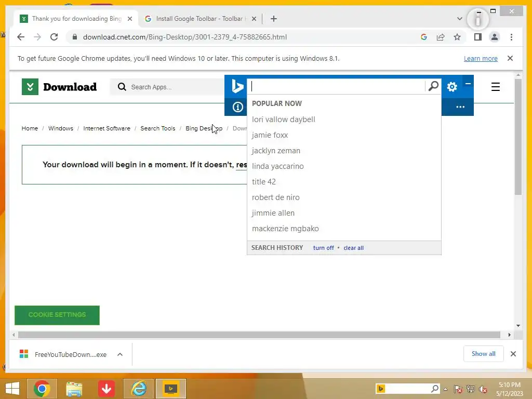532x399 pixels.
Task: Click the muted volume tray icon
Action: 483,389
